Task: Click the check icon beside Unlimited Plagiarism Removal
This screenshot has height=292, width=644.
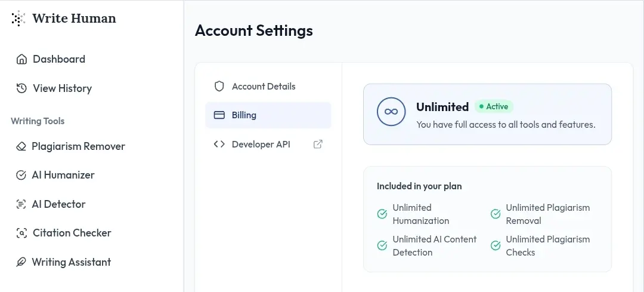Action: click(496, 214)
